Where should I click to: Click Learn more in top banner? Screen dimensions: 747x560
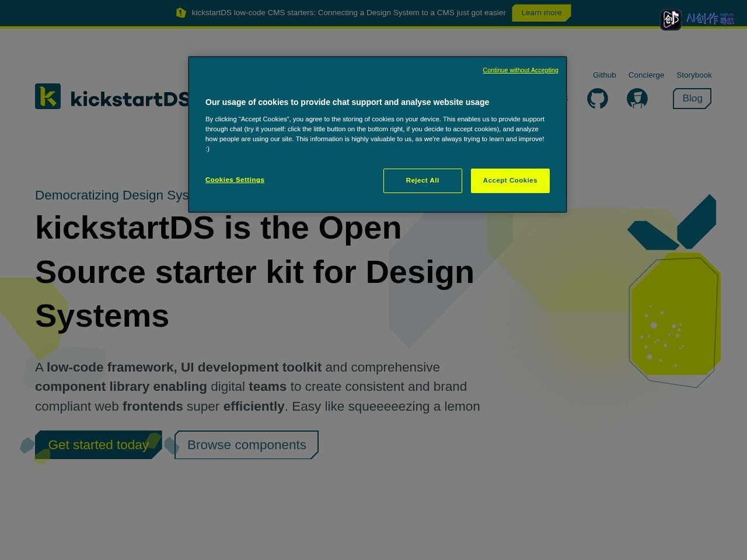click(x=541, y=13)
